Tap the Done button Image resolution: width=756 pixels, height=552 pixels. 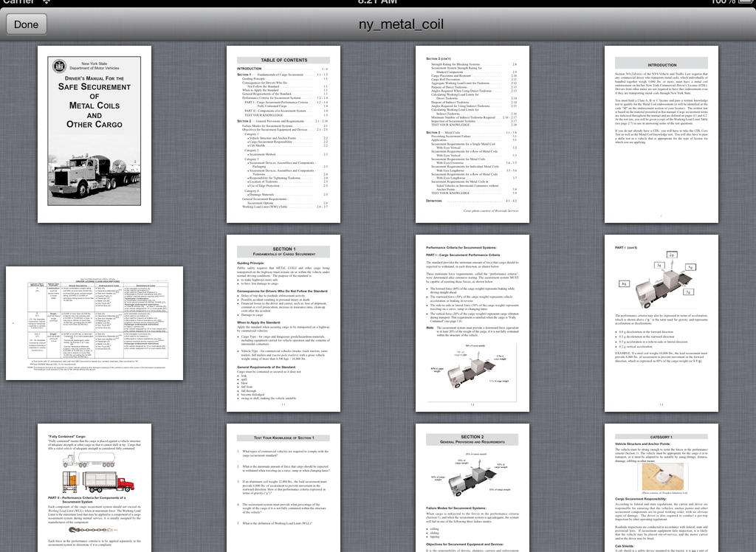pos(26,24)
